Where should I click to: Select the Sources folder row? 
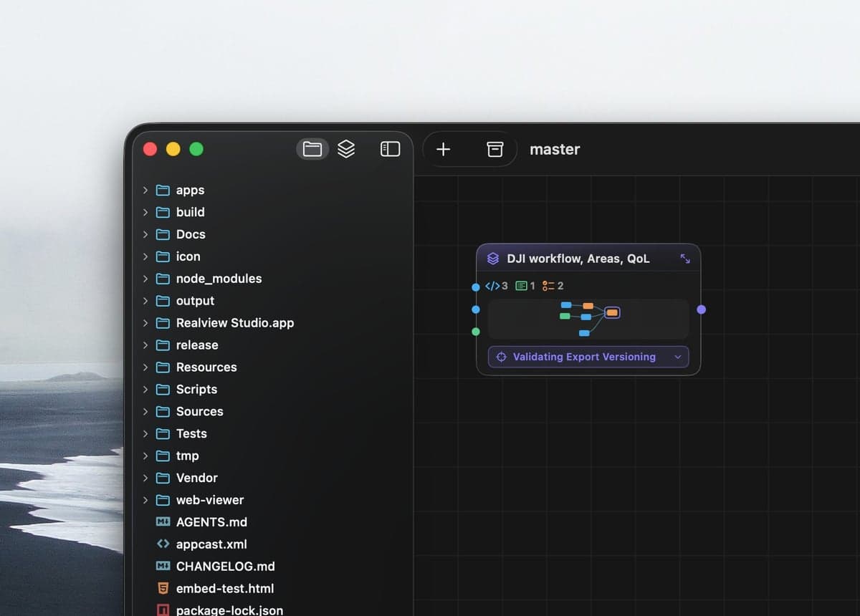[x=273, y=411]
